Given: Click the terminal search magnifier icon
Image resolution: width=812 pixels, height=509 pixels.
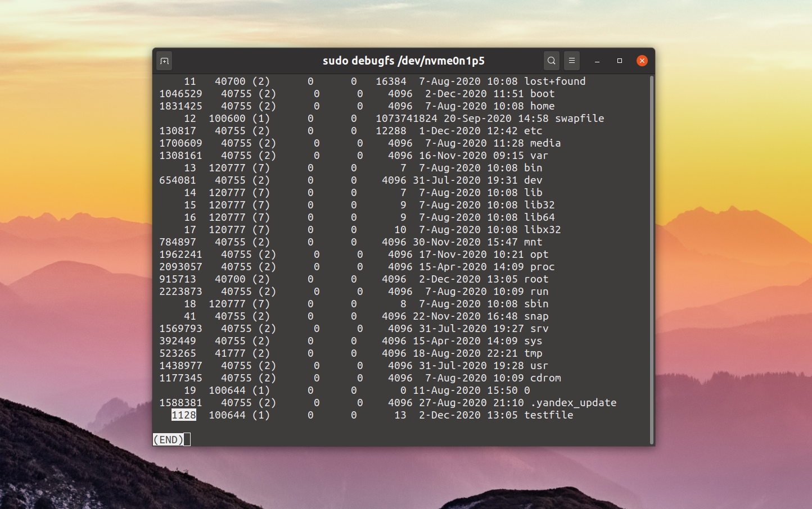Looking at the screenshot, I should click(x=552, y=61).
